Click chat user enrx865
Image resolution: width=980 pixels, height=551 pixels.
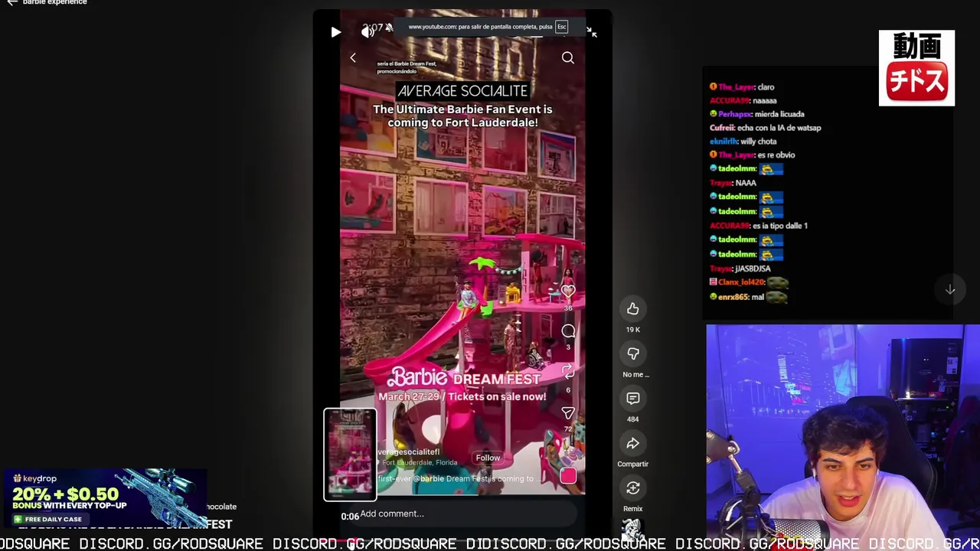pyautogui.click(x=733, y=297)
